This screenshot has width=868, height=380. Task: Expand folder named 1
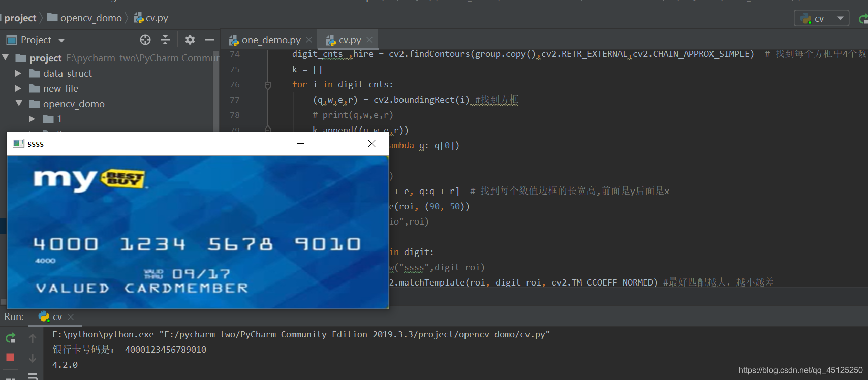32,119
